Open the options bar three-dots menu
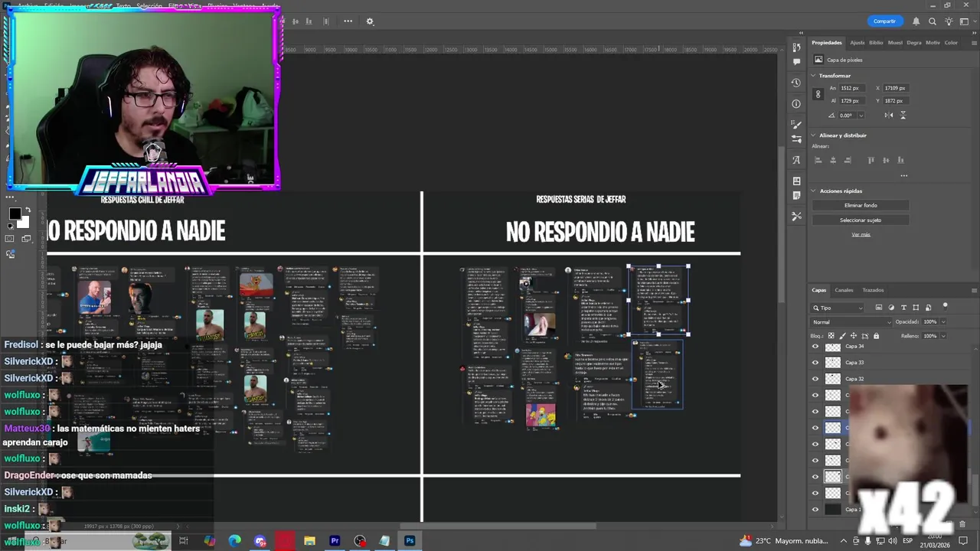 coord(348,21)
